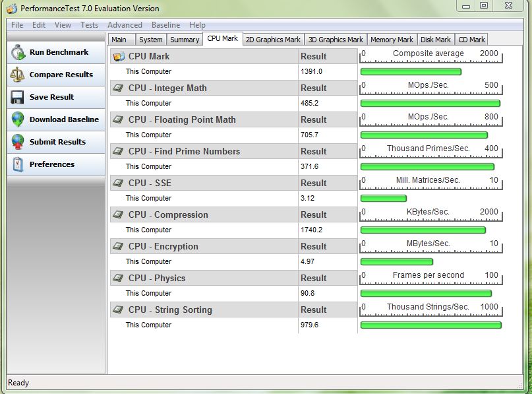Click the chip icon beside CPU - String Sorting
This screenshot has width=532, height=394.
tap(118, 310)
